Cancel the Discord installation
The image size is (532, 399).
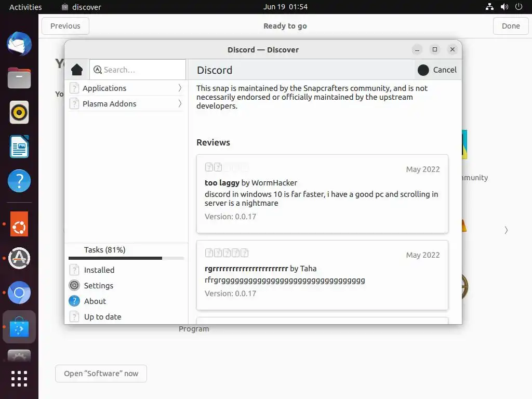point(437,70)
